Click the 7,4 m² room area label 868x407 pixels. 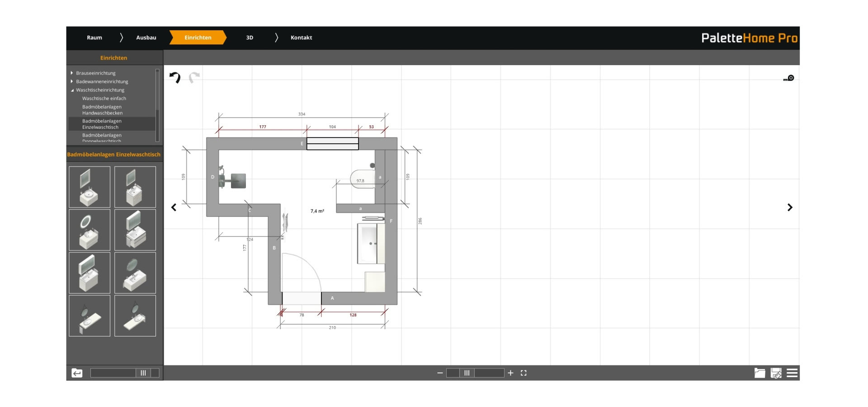(x=317, y=211)
